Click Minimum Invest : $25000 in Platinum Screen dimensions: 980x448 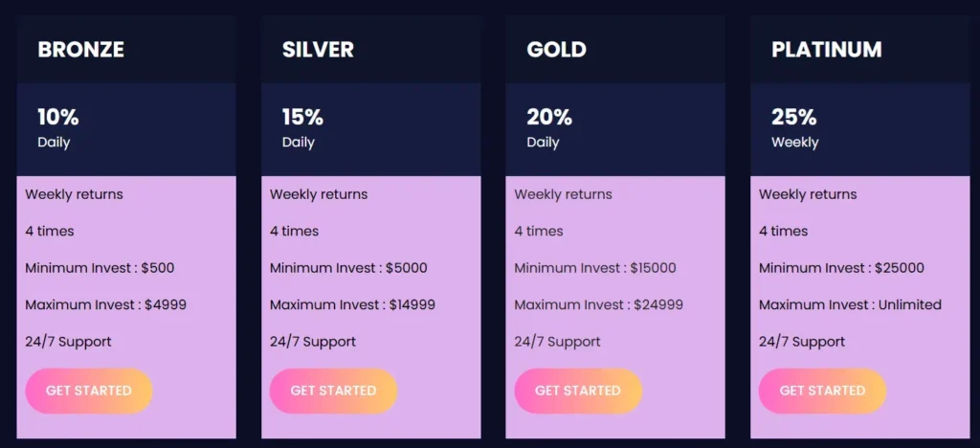841,268
